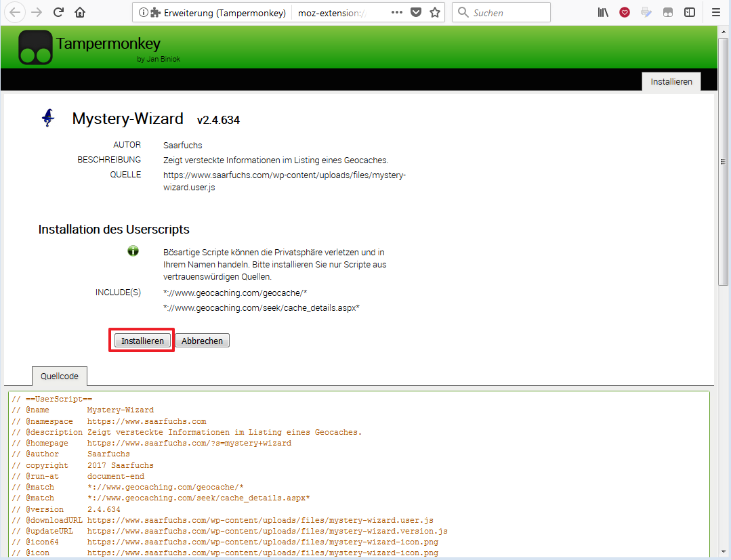Click the @icon64 line in the source code
This screenshot has width=731, height=560.
pos(225,542)
